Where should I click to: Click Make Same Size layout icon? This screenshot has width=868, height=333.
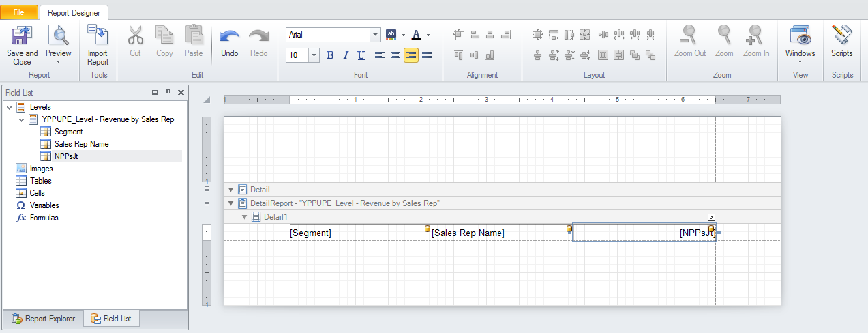[584, 34]
